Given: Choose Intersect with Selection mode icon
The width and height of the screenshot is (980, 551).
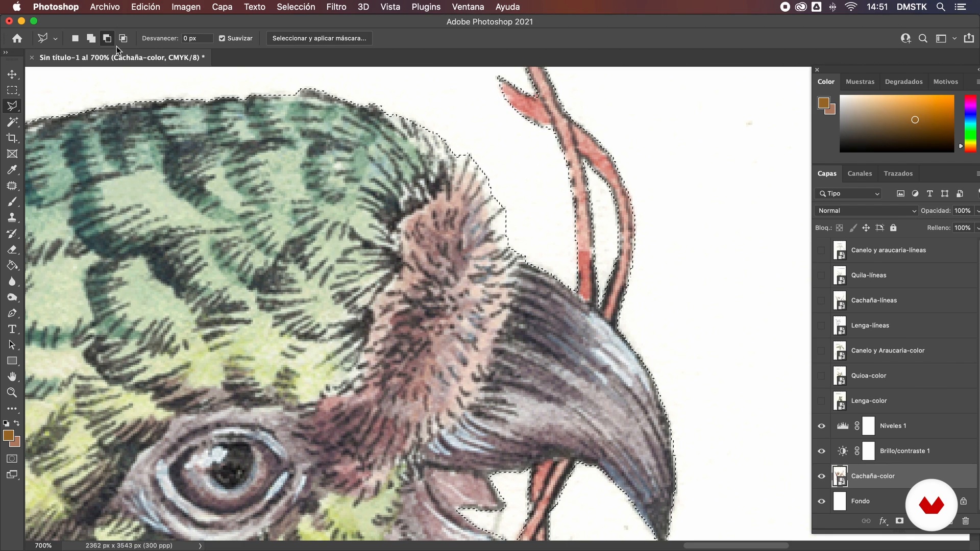Looking at the screenshot, I should click(123, 38).
